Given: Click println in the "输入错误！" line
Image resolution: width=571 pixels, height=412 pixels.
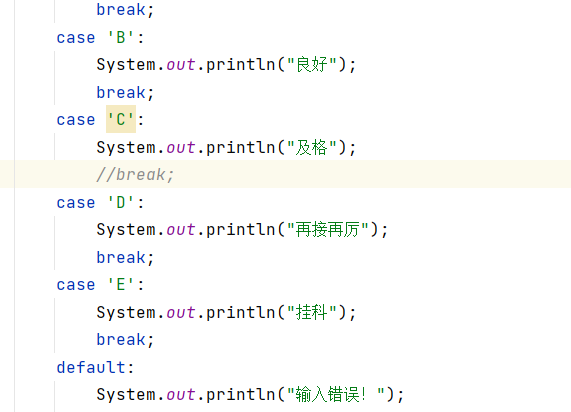Looking at the screenshot, I should pyautogui.click(x=241, y=395).
